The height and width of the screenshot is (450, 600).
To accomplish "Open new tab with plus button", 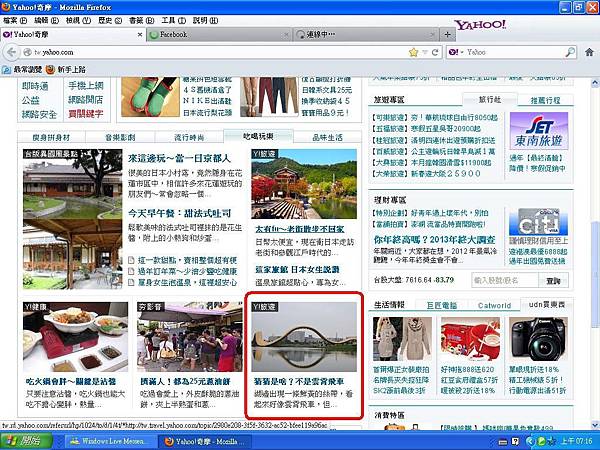I will 447,34.
